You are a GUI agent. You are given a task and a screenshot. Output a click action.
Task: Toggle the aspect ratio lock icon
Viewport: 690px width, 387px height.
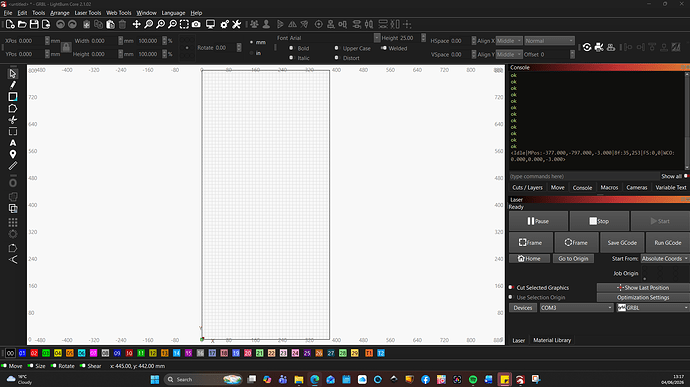66,47
